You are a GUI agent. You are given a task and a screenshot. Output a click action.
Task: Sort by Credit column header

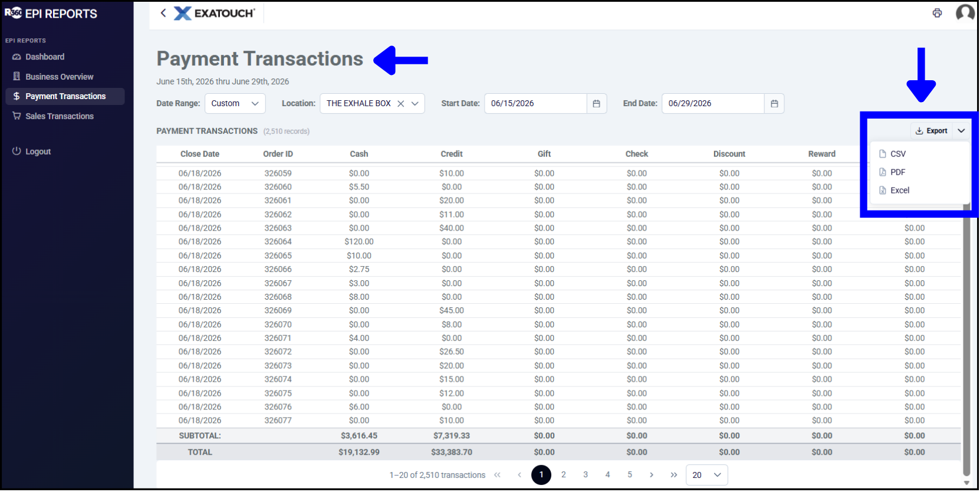pyautogui.click(x=452, y=154)
